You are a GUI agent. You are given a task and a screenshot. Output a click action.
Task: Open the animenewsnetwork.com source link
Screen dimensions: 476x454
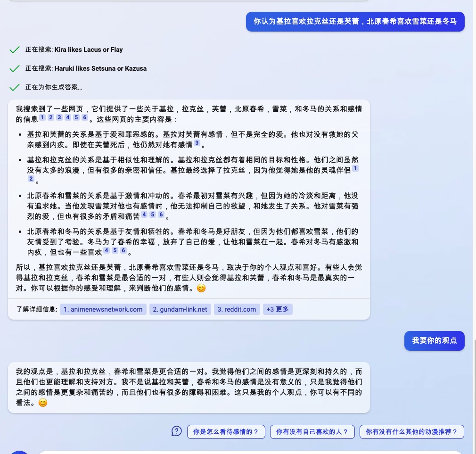coord(103,309)
